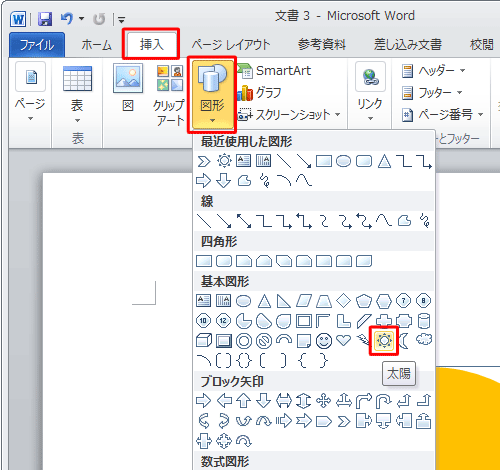500x470 pixels.
Task: Select the Diamond shape
Action: [343, 301]
